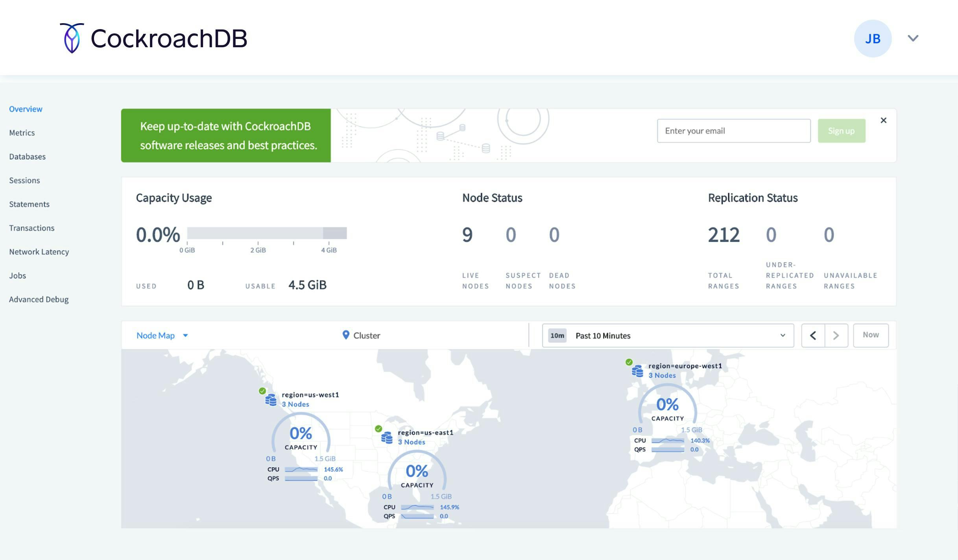Select the 10m time badge icon
Image resolution: width=958 pixels, height=560 pixels.
557,335
